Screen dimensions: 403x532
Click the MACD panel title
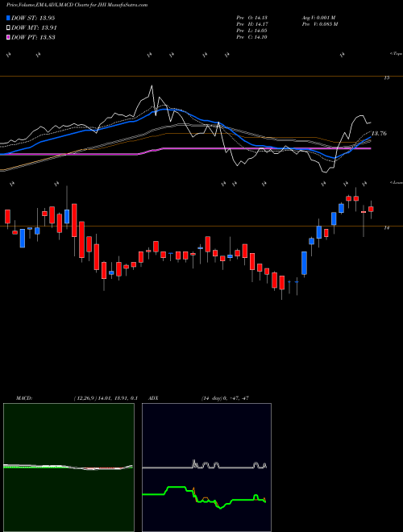click(23, 398)
